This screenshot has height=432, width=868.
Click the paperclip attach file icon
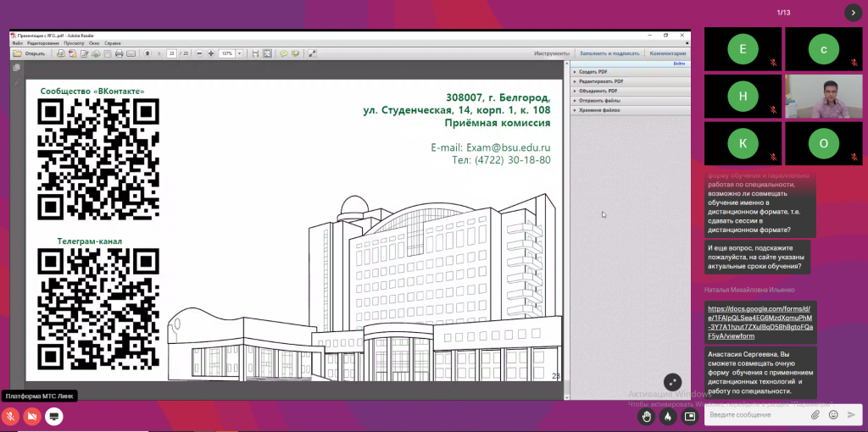(815, 414)
